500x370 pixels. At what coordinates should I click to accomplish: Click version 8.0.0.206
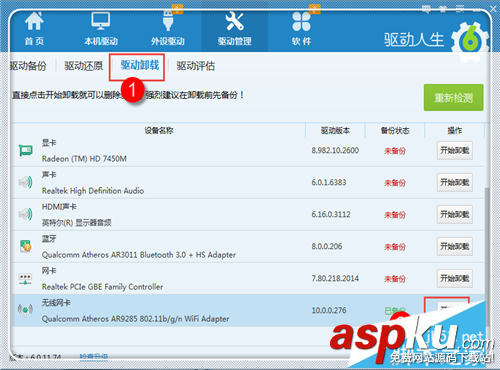[x=327, y=246]
